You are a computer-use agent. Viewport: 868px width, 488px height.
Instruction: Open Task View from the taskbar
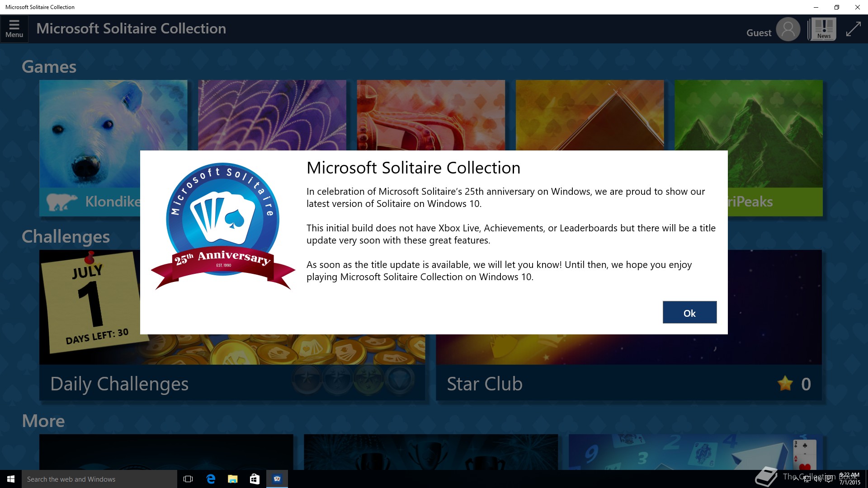188,479
